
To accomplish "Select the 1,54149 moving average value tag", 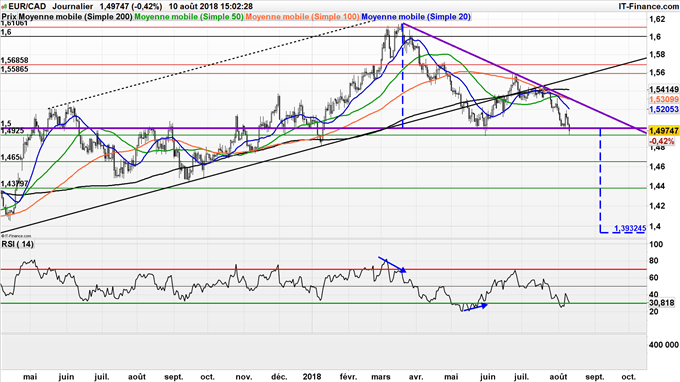I will 664,90.
